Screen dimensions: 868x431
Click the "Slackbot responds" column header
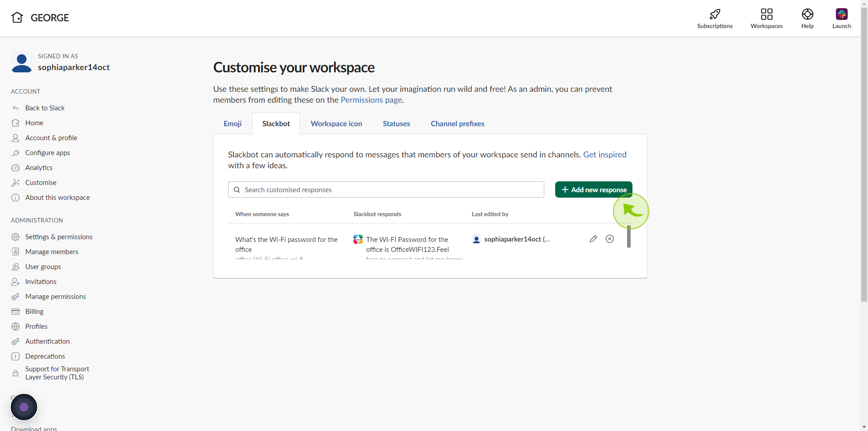[x=377, y=214]
